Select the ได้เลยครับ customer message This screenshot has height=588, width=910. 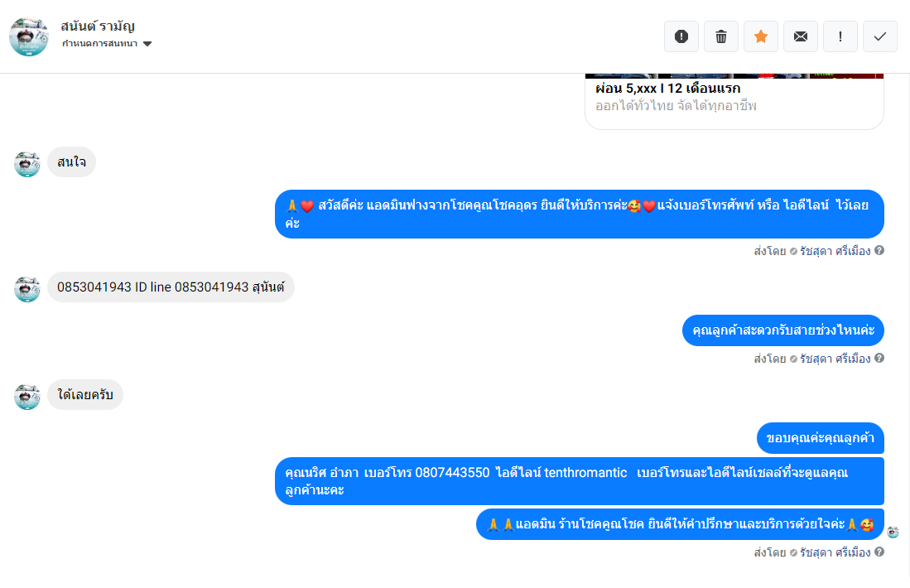tap(85, 395)
